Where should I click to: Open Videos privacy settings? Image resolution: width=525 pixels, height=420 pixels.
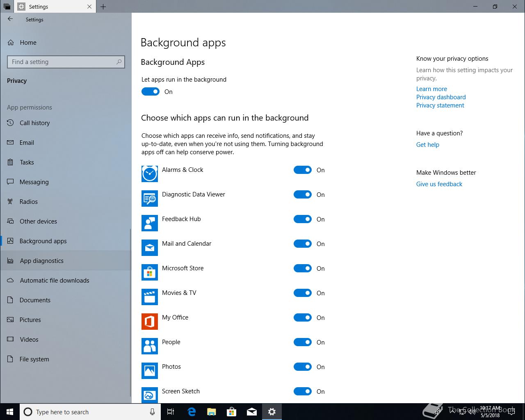coord(66,339)
